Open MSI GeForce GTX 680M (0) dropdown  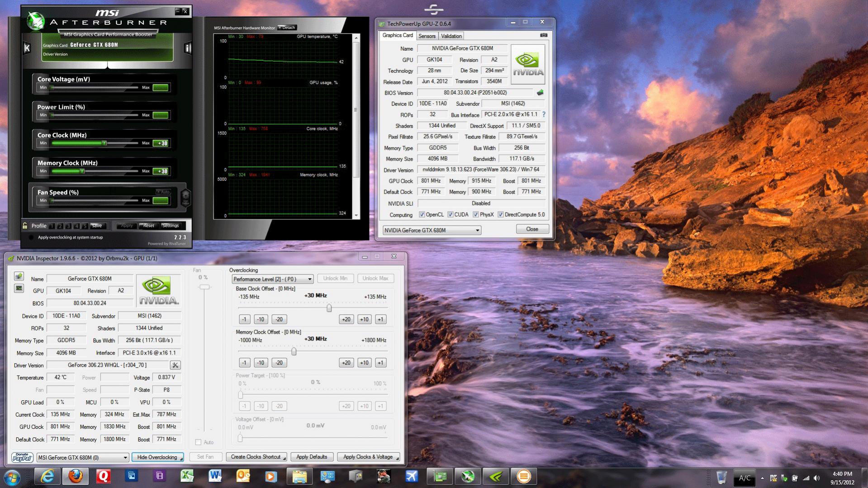click(x=83, y=458)
